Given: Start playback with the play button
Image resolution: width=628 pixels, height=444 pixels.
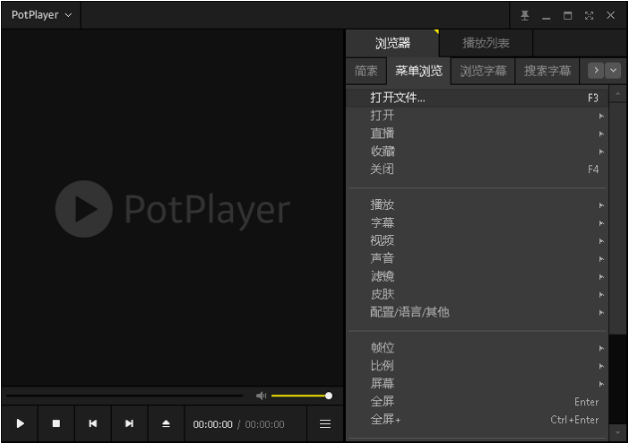Looking at the screenshot, I should point(20,424).
